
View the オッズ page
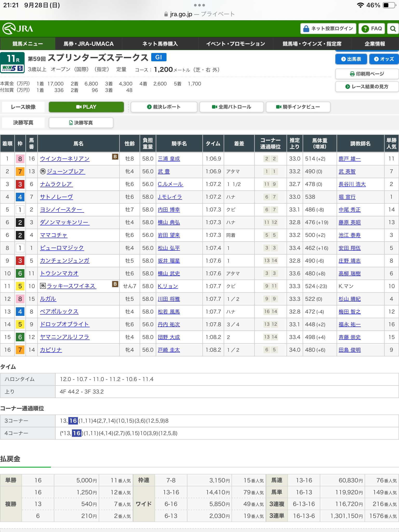[x=384, y=59]
